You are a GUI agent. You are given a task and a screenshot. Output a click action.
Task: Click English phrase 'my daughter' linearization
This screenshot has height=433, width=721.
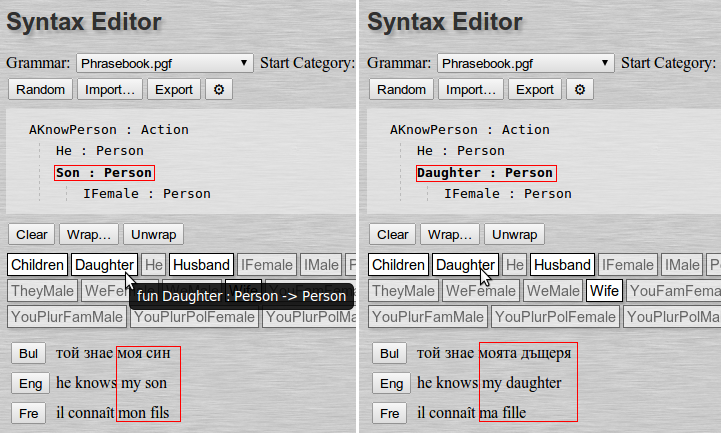pos(520,383)
